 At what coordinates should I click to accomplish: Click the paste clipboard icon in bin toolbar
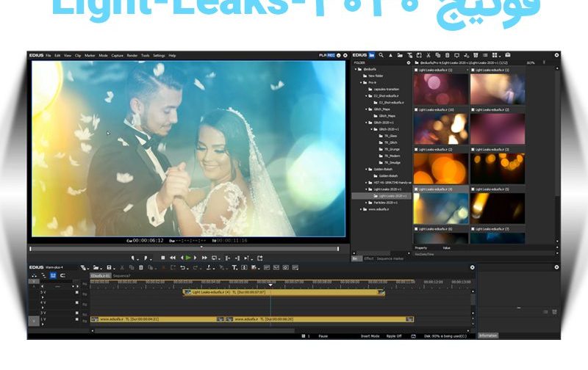[448, 55]
